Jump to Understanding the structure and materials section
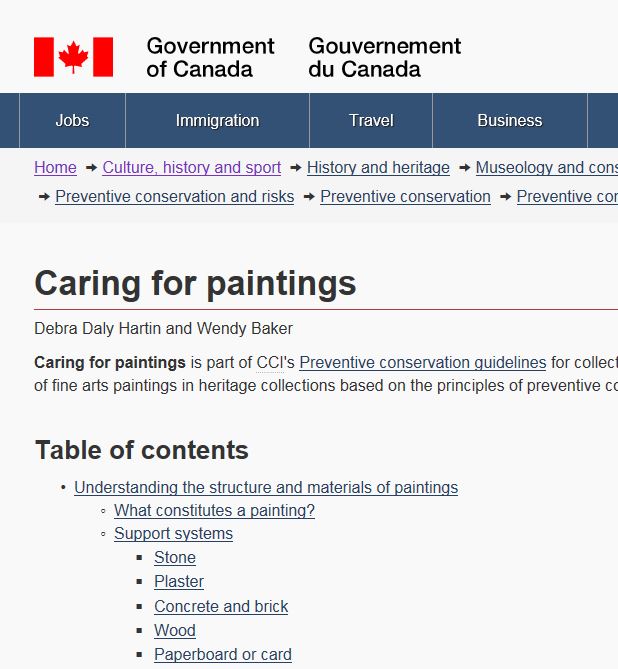Viewport: 618px width, 669px height. tap(266, 488)
